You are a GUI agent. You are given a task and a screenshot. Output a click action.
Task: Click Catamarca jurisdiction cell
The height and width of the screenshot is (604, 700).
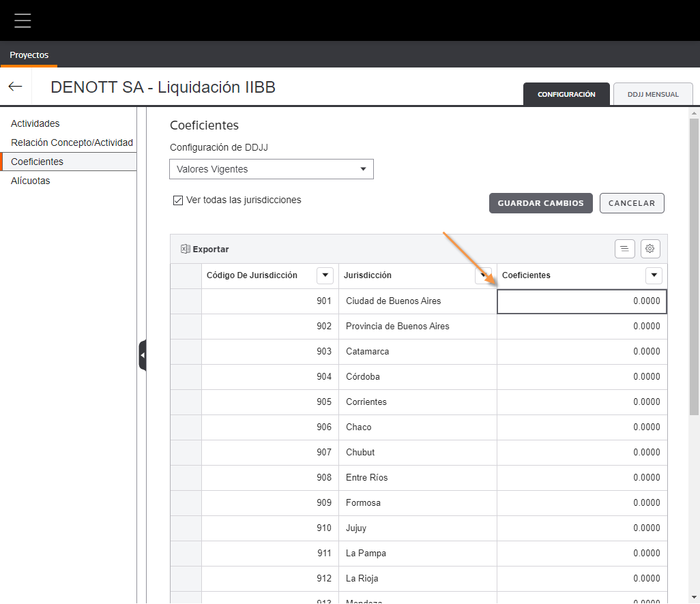click(x=418, y=352)
